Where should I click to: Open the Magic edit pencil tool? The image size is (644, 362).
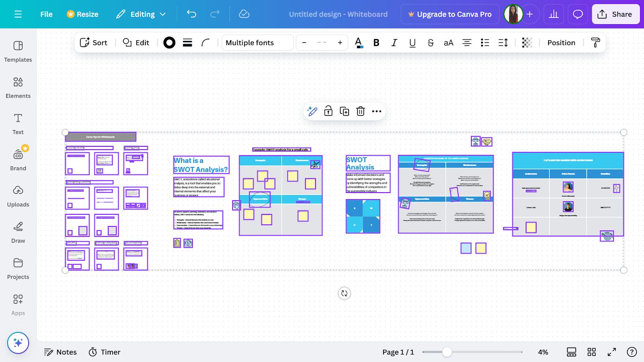coord(312,111)
